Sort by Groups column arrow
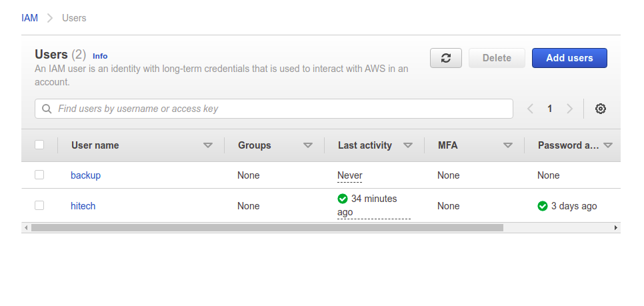 (308, 145)
